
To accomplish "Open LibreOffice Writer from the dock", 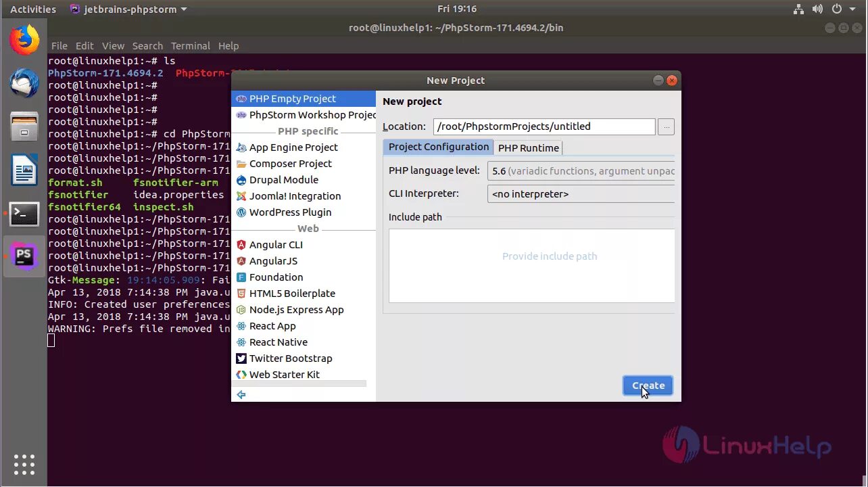I will (24, 170).
